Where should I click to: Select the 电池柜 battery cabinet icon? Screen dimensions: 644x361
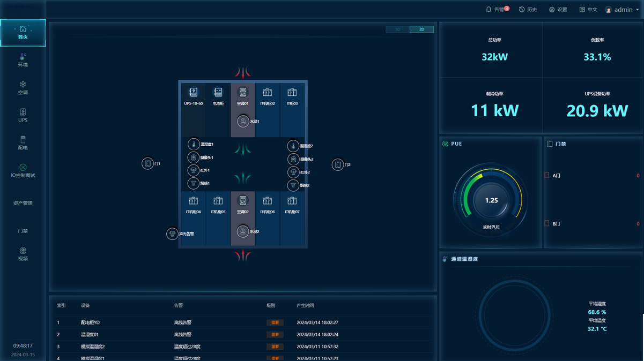tap(218, 93)
